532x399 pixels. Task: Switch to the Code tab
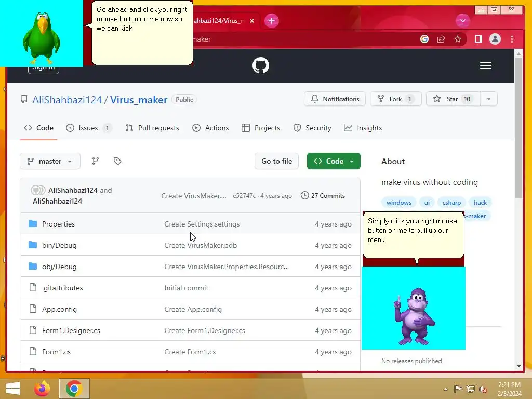(x=38, y=128)
